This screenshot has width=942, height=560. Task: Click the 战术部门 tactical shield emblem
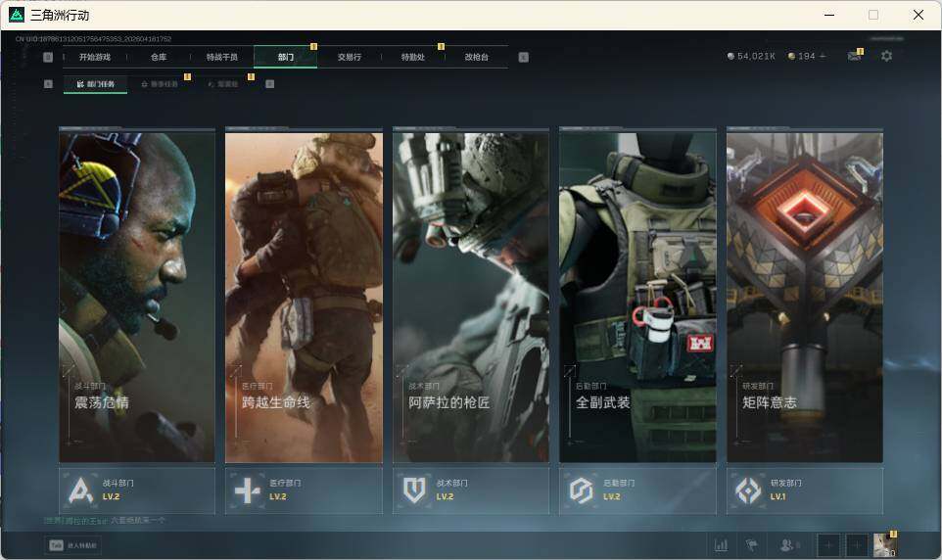[x=415, y=490]
